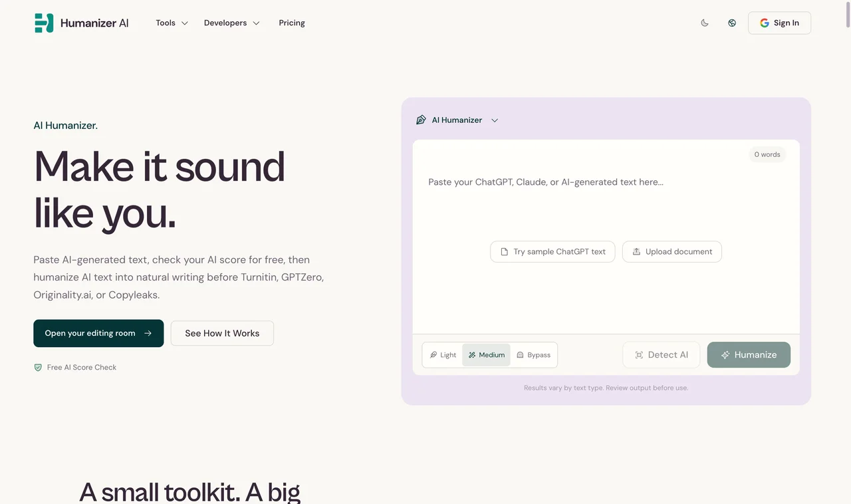Viewport: 851px width, 504px height.
Task: Click the sparkle icon on the Humanize button
Action: click(x=725, y=355)
